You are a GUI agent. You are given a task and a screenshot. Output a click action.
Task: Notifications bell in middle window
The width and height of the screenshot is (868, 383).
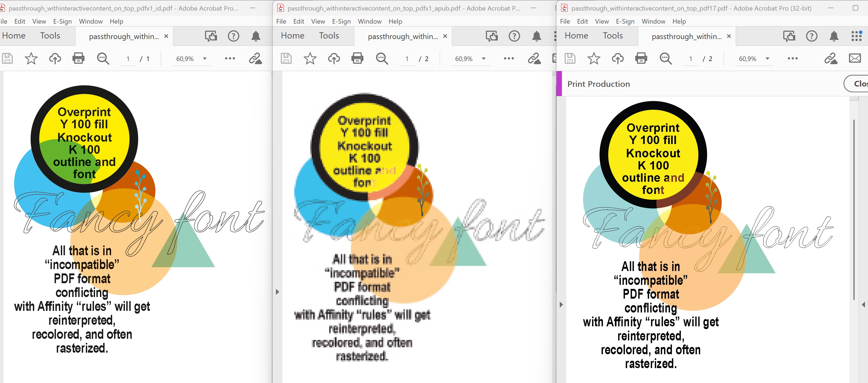click(x=537, y=36)
